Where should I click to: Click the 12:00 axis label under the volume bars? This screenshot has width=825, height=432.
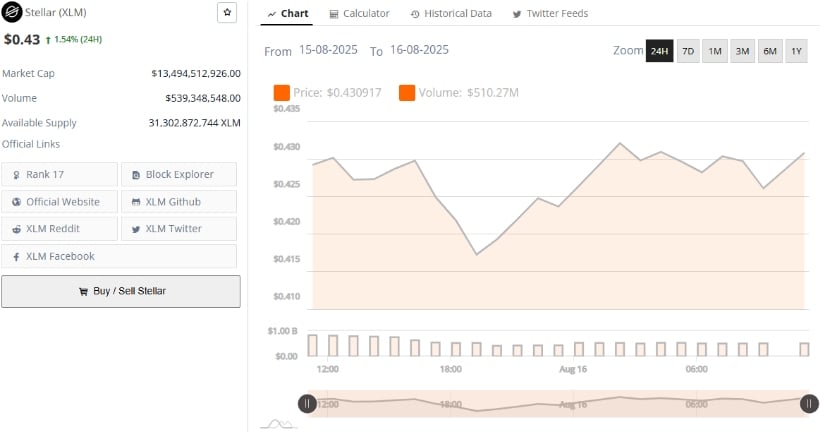coord(328,369)
